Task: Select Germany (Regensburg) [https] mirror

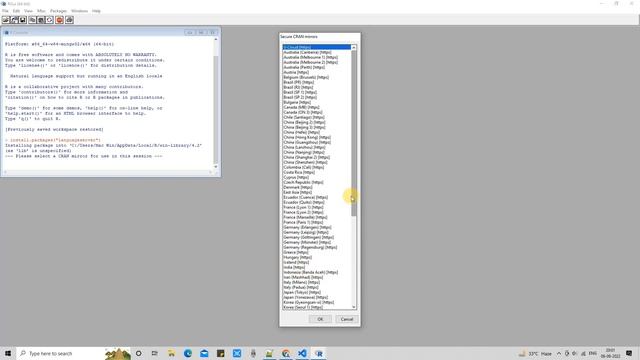Action: click(x=317, y=247)
